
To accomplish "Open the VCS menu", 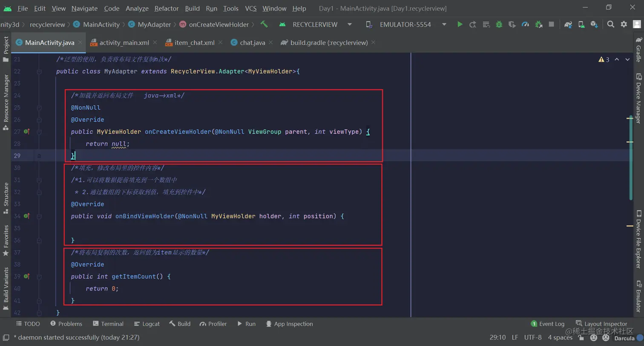I will (251, 8).
